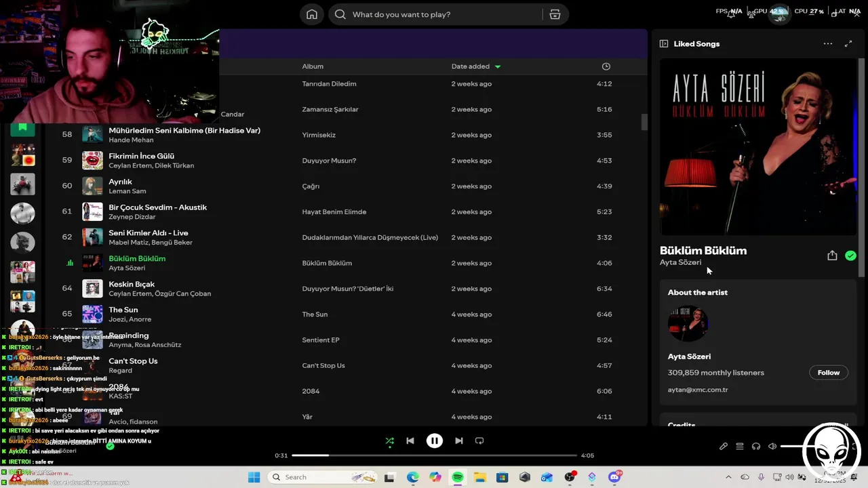Sort by Date added column
Image resolution: width=868 pixels, height=488 pixels.
pyautogui.click(x=476, y=66)
